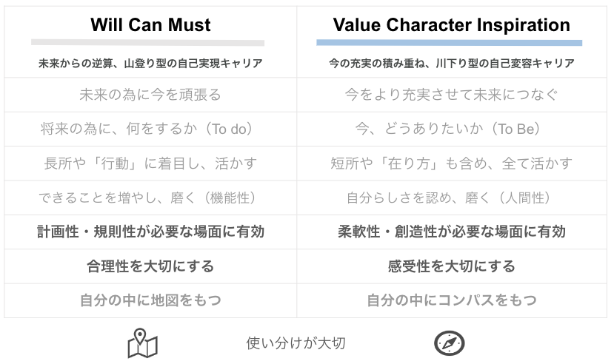Click the compass icon
Viewport: 614px width, 364px height.
point(449,343)
